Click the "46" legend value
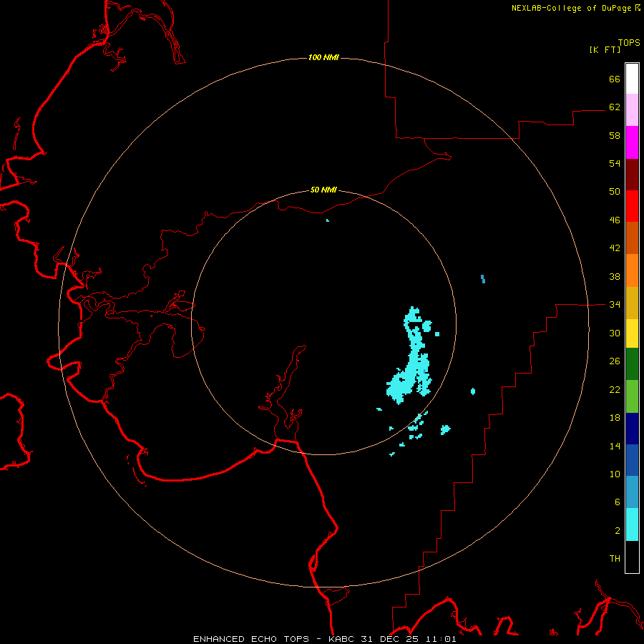The height and width of the screenshot is (644, 644). [615, 220]
